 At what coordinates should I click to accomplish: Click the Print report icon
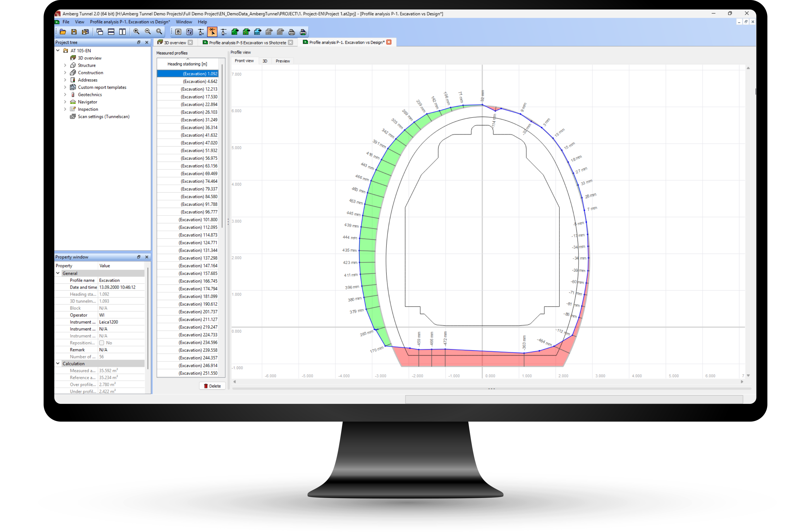[292, 32]
